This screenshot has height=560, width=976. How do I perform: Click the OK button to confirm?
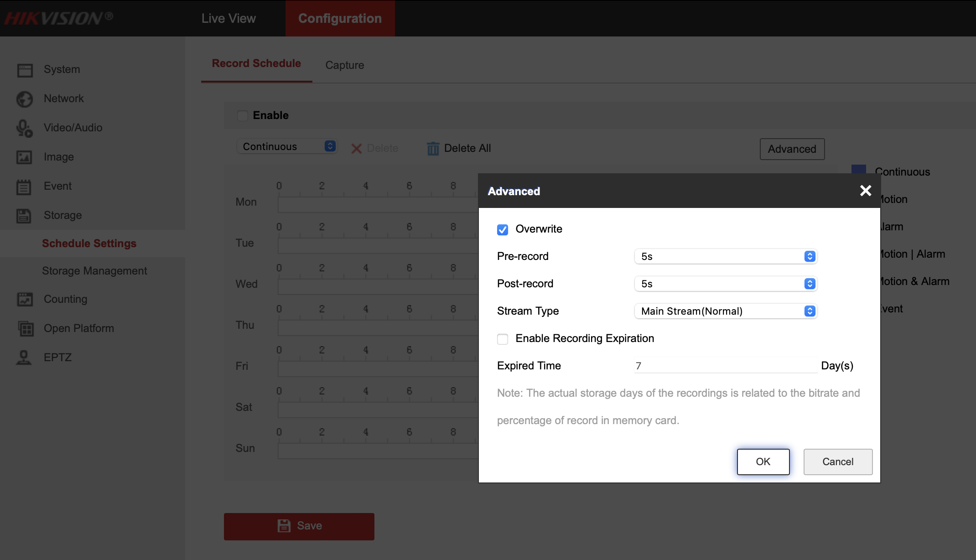[x=763, y=461]
